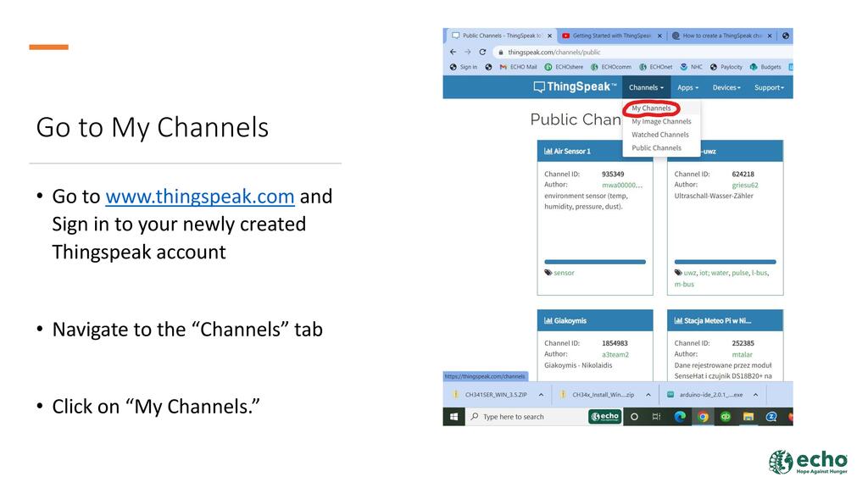
Task: Reload the ThingSpeak page
Action: click(482, 52)
